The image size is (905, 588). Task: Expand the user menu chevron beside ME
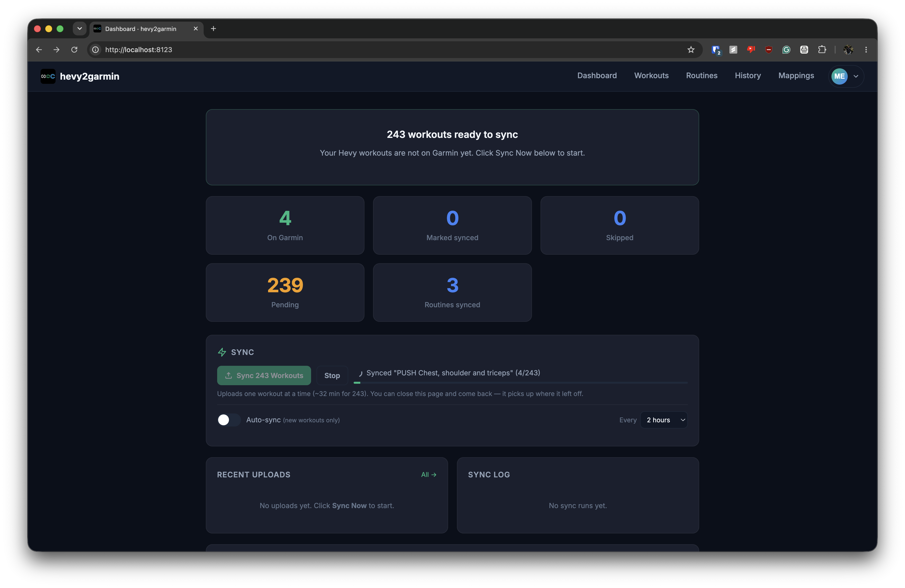pos(856,76)
